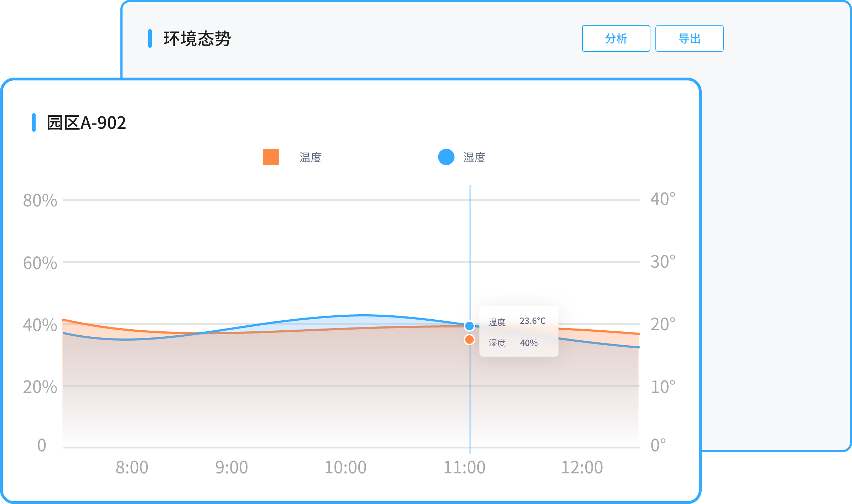
Task: Select the blue humidity point marker on chart
Action: pos(469,325)
